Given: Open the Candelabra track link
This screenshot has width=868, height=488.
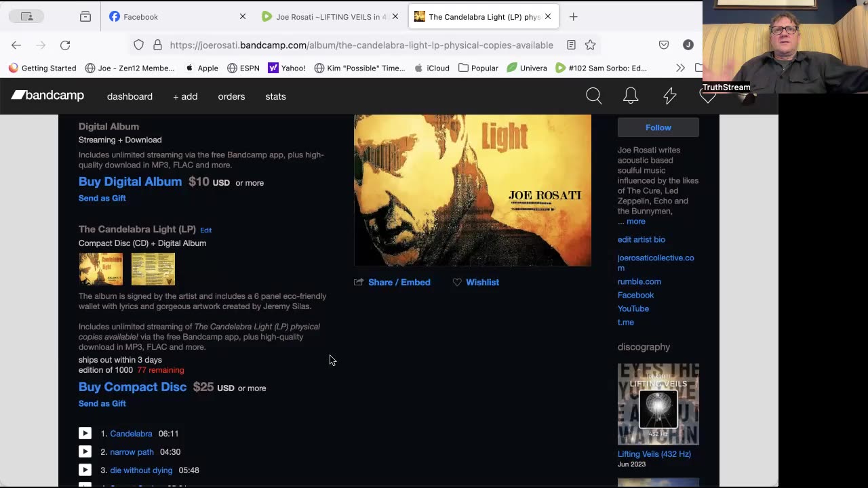Looking at the screenshot, I should click(131, 434).
